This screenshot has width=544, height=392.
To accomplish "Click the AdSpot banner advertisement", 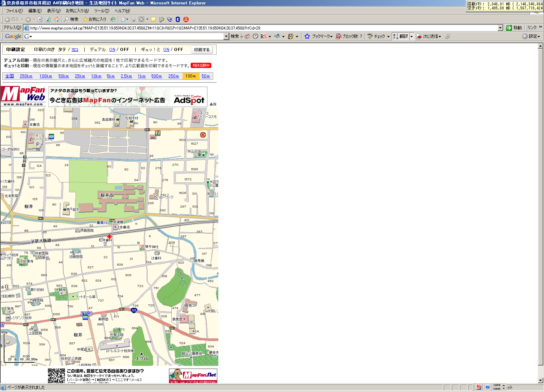I will click(x=128, y=97).
